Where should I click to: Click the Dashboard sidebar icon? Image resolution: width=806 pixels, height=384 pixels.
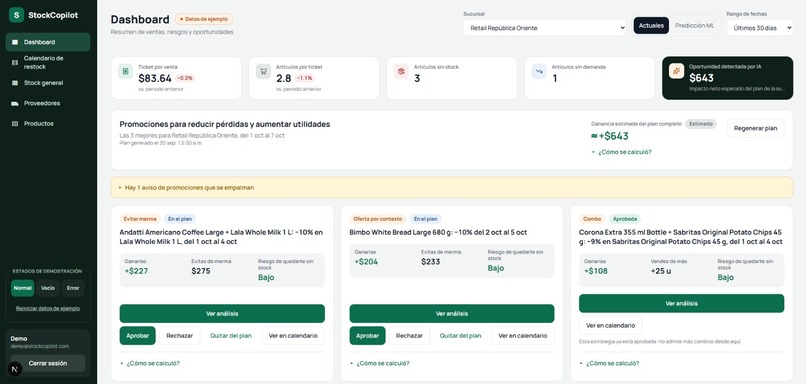pyautogui.click(x=15, y=42)
